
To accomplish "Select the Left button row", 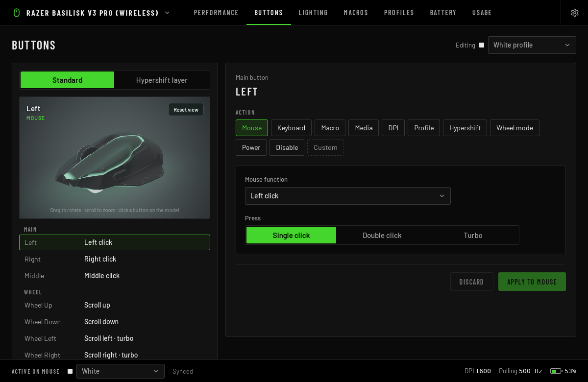I will [x=115, y=242].
